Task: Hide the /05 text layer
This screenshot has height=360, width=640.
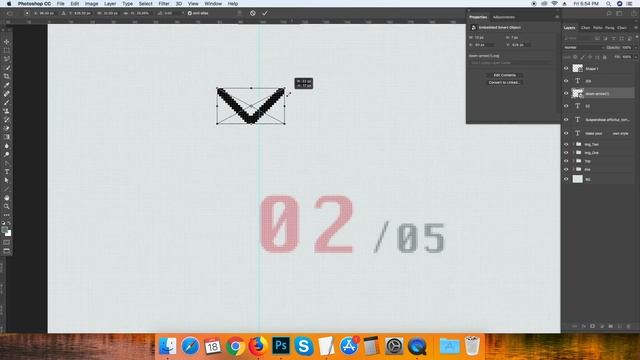Action: [566, 81]
